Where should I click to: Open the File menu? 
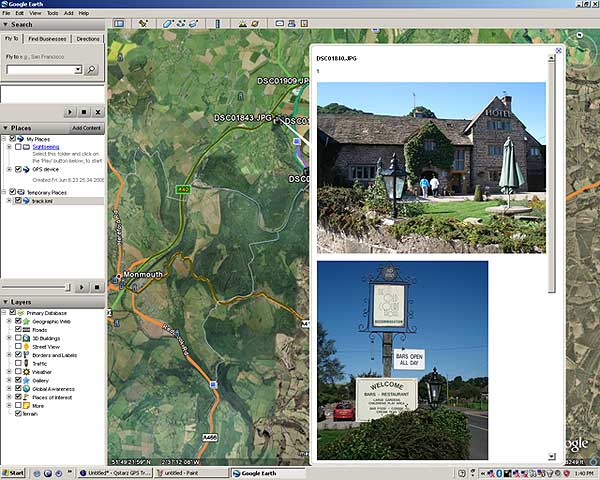point(6,13)
